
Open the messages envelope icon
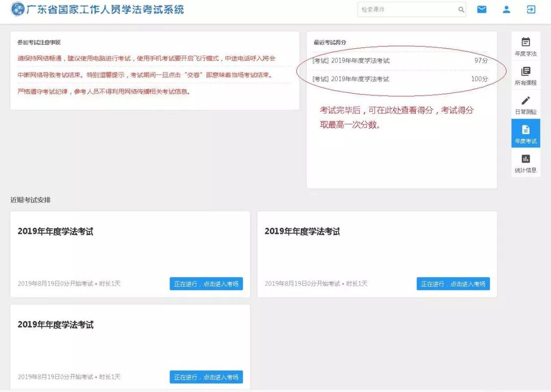pos(481,9)
